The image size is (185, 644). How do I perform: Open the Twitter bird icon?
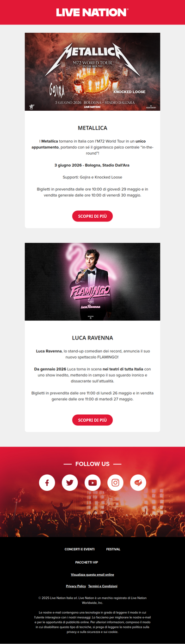[70, 483]
